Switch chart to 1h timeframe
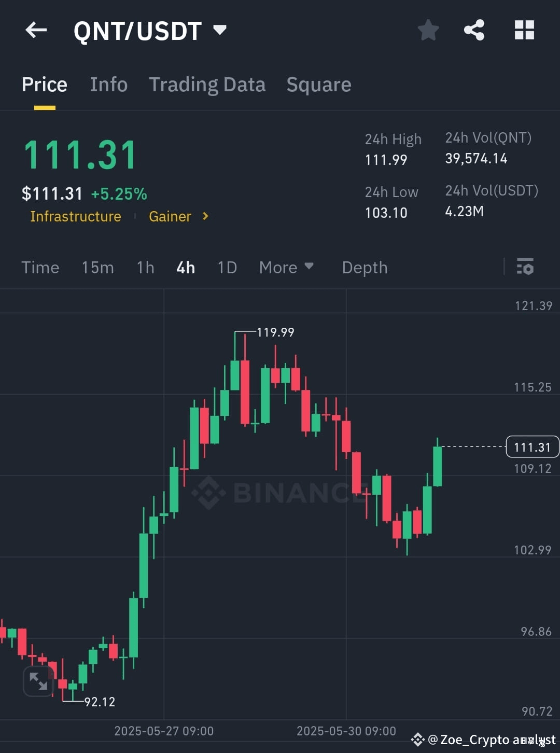Viewport: 560px width, 753px height. coord(145,267)
